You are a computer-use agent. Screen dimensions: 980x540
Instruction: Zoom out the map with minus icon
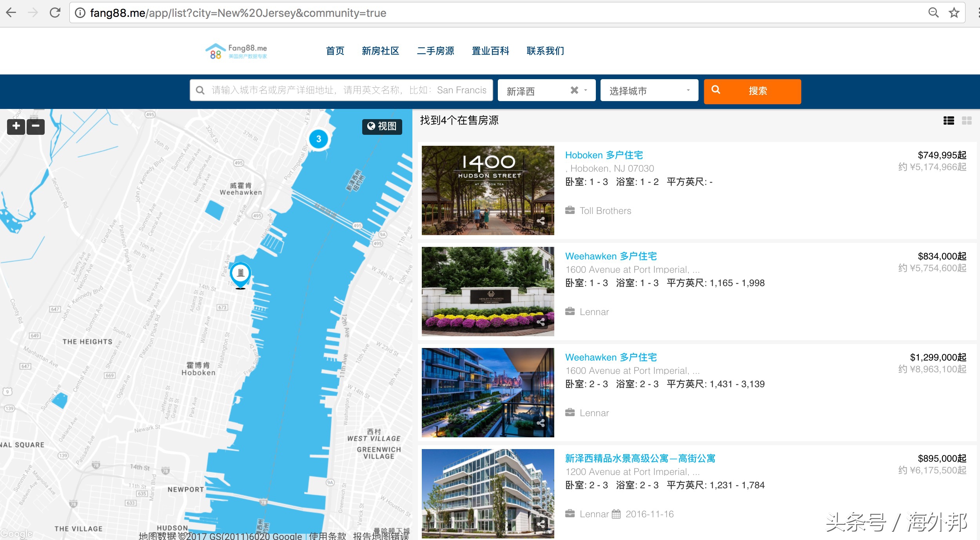tap(36, 127)
